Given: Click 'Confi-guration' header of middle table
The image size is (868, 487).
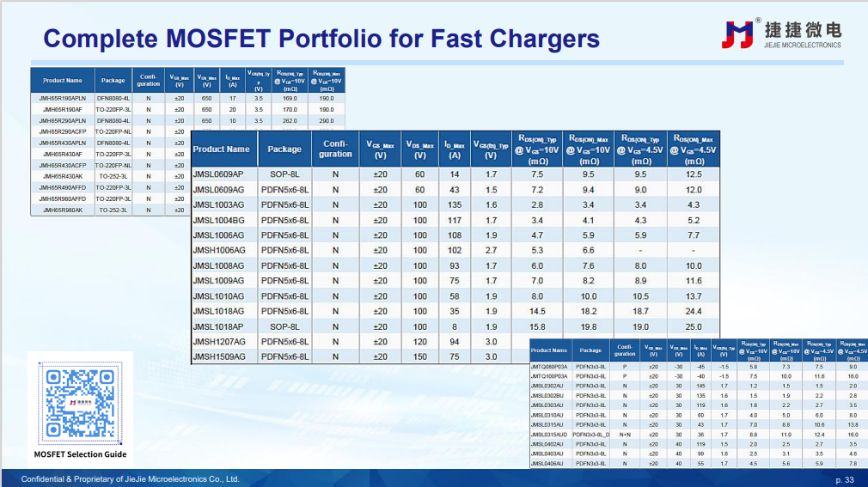Looking at the screenshot, I should click(335, 149).
